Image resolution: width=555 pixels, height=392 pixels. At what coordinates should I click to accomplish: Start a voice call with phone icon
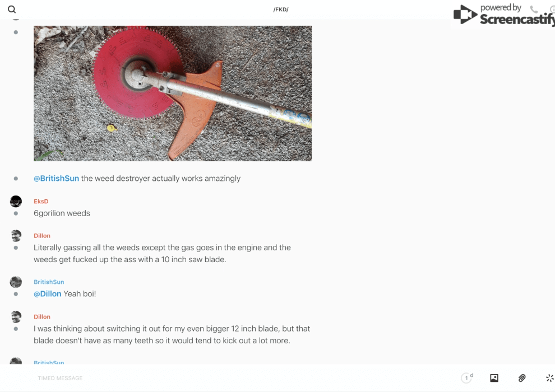tap(534, 9)
